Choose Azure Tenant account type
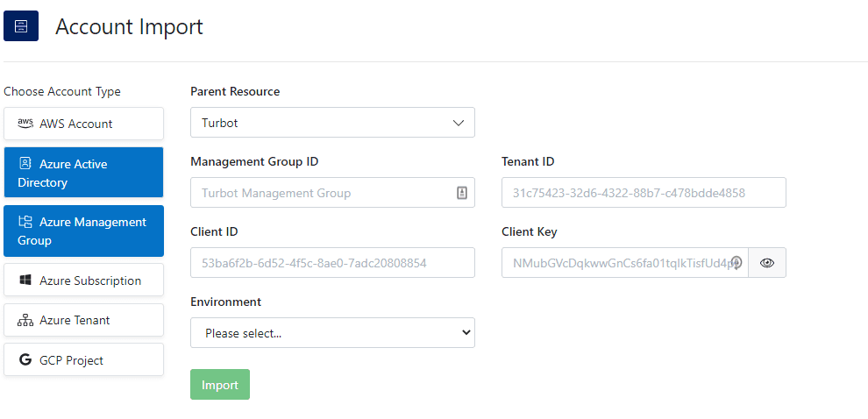Screen dimensions: 868x419 click(x=83, y=320)
